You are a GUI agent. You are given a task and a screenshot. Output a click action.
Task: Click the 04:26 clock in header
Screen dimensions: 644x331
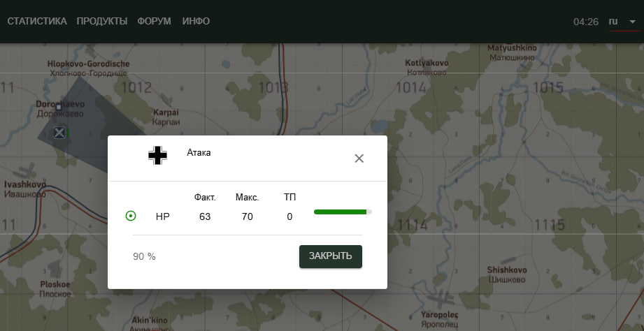point(585,22)
